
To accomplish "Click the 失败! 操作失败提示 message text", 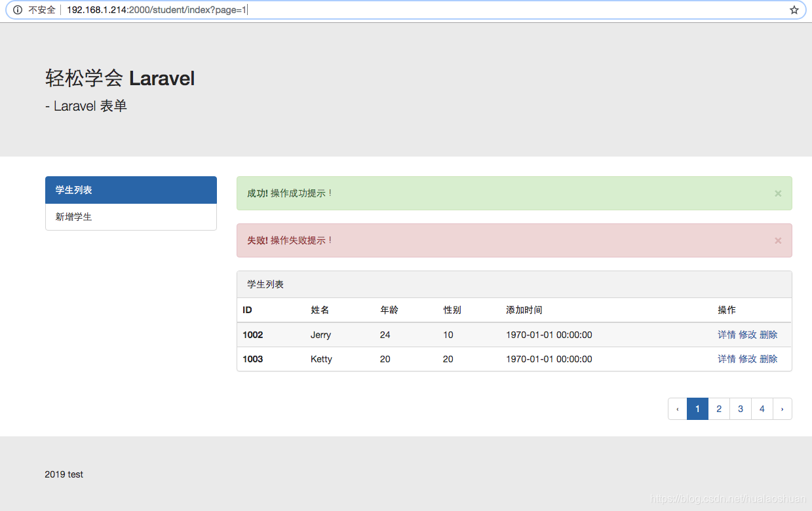I will (x=290, y=240).
